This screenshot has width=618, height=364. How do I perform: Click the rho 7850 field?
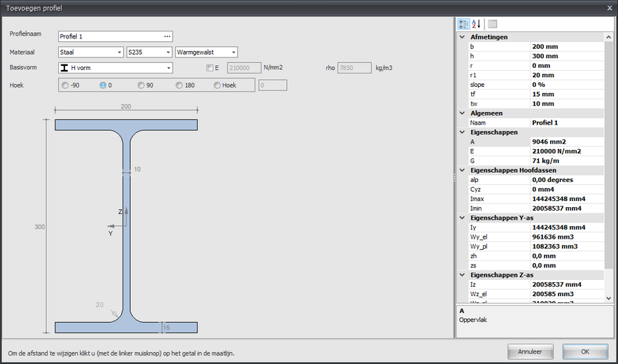(354, 68)
